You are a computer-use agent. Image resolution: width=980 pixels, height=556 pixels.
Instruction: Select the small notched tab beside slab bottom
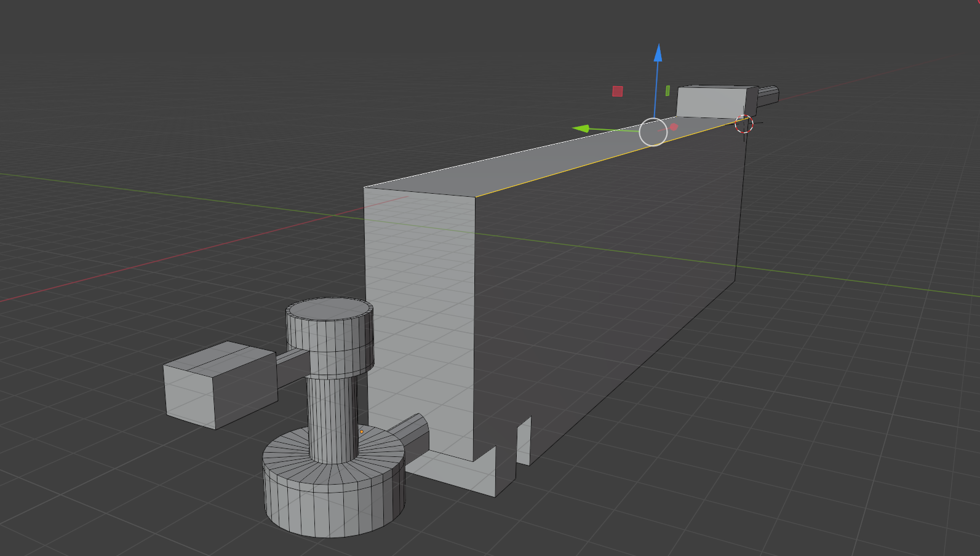(x=524, y=442)
